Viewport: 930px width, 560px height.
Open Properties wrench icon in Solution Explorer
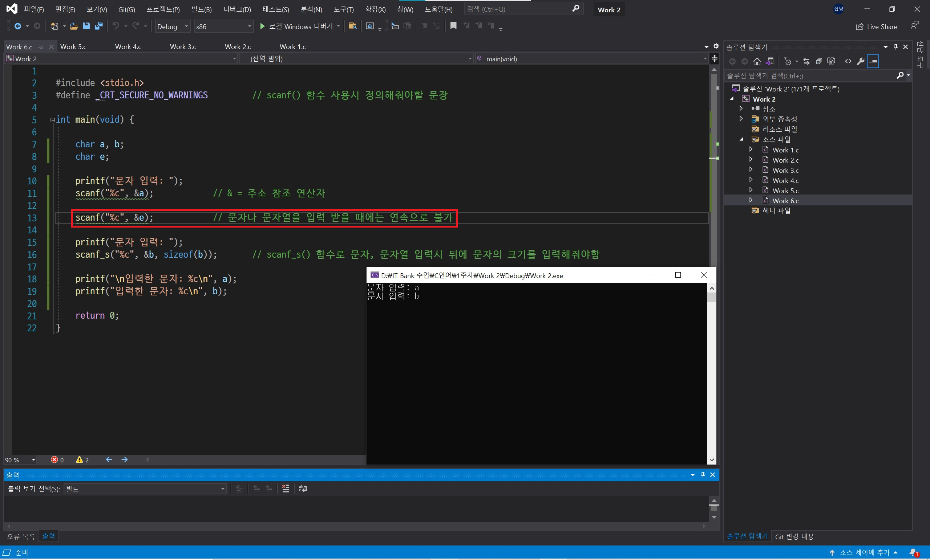tap(860, 61)
